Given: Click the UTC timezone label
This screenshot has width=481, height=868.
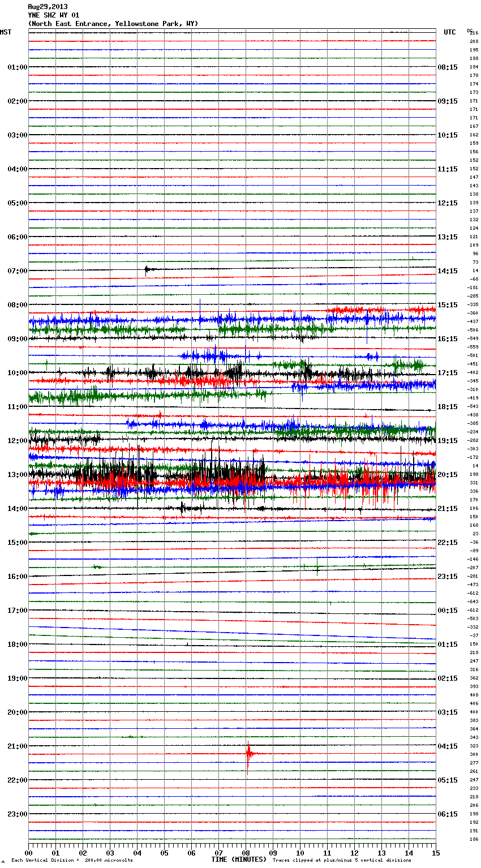Looking at the screenshot, I should click(x=450, y=32).
